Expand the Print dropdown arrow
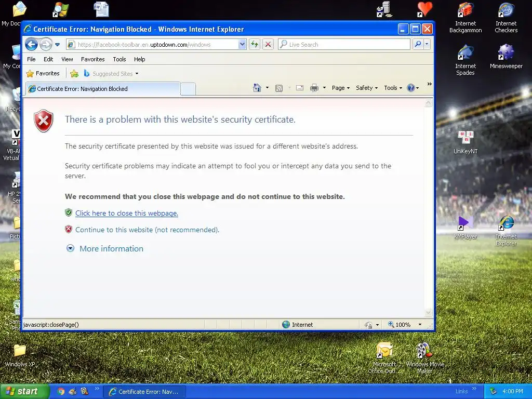The width and height of the screenshot is (532, 399). click(x=324, y=88)
